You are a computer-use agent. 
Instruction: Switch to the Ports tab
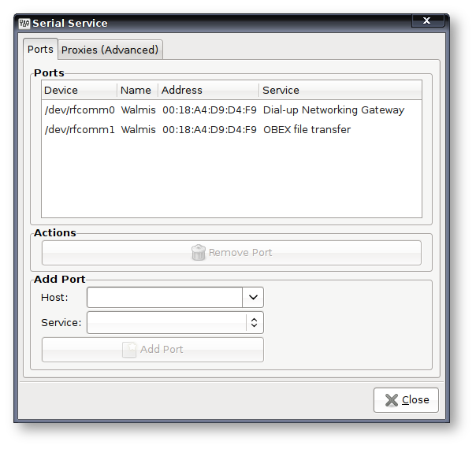(x=40, y=49)
